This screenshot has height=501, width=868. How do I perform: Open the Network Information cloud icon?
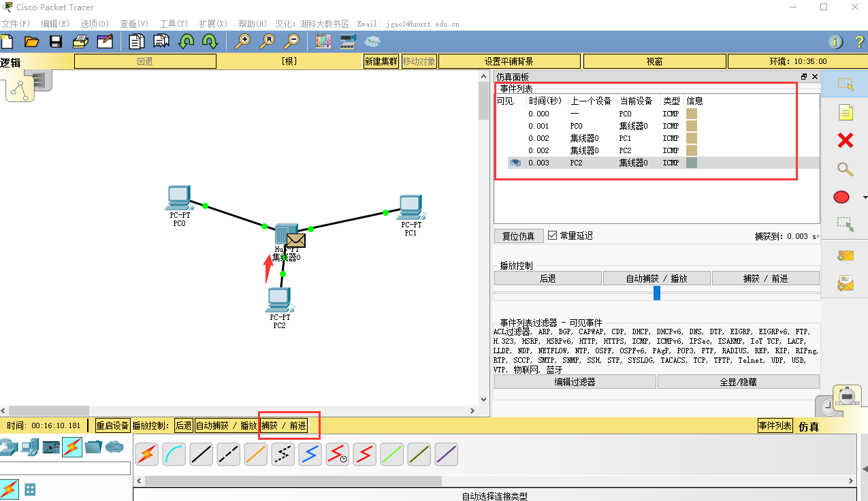click(372, 41)
